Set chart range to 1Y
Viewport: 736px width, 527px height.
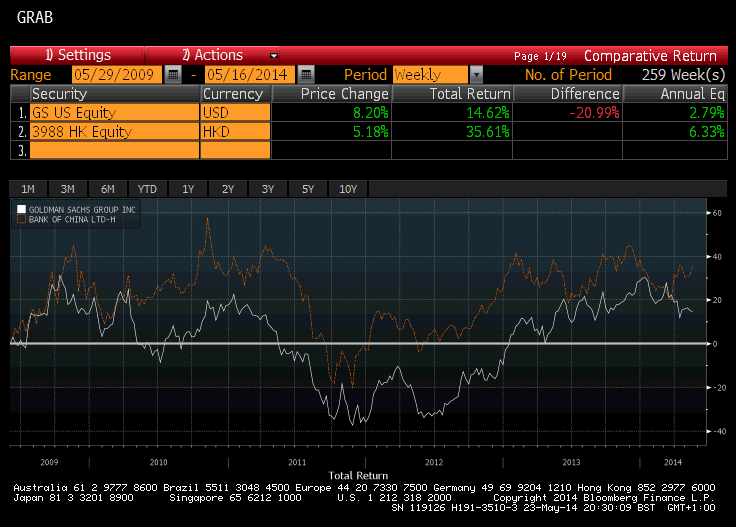point(188,189)
